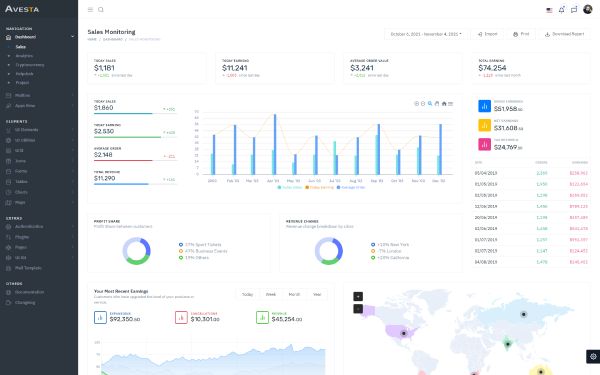The width and height of the screenshot is (600, 375).
Task: Open the notifications bell icon
Action: coord(561,10)
